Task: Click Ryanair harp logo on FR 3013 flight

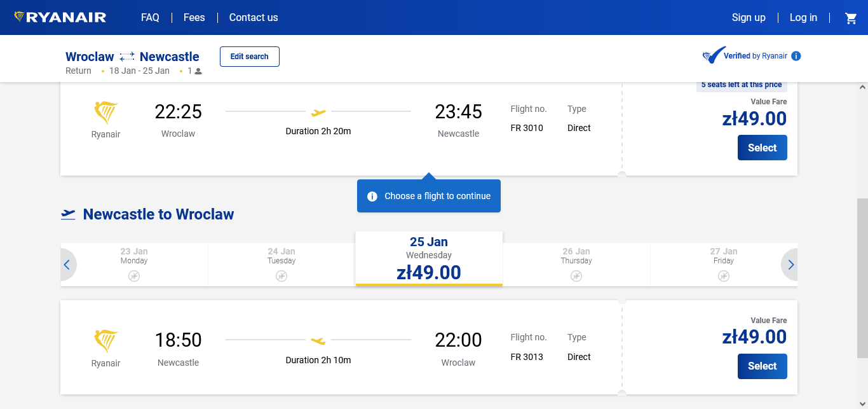Action: (105, 342)
